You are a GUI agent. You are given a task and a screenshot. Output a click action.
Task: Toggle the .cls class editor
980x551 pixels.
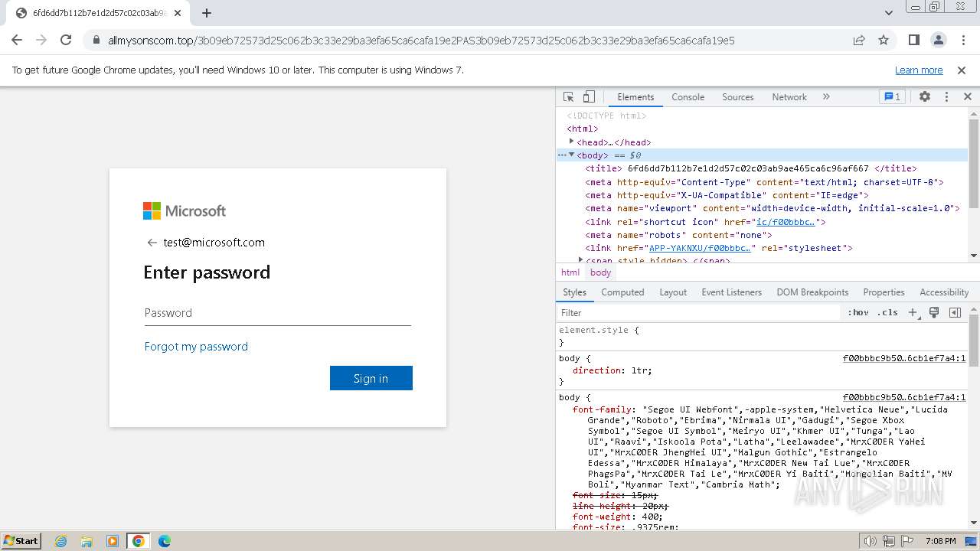point(888,312)
